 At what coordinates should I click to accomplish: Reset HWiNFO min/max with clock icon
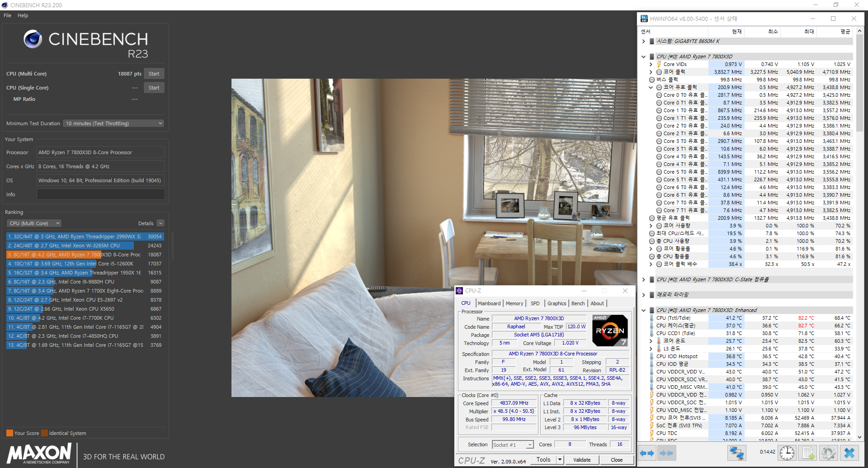click(x=787, y=453)
